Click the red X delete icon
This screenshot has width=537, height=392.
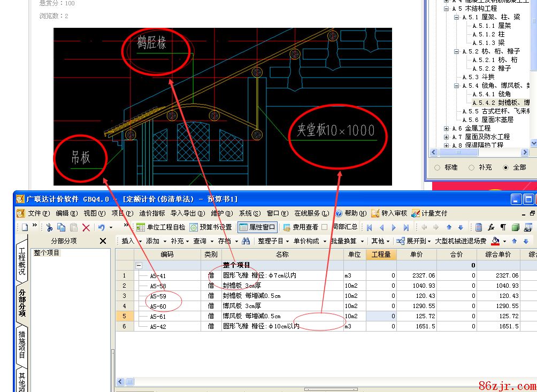pos(86,227)
